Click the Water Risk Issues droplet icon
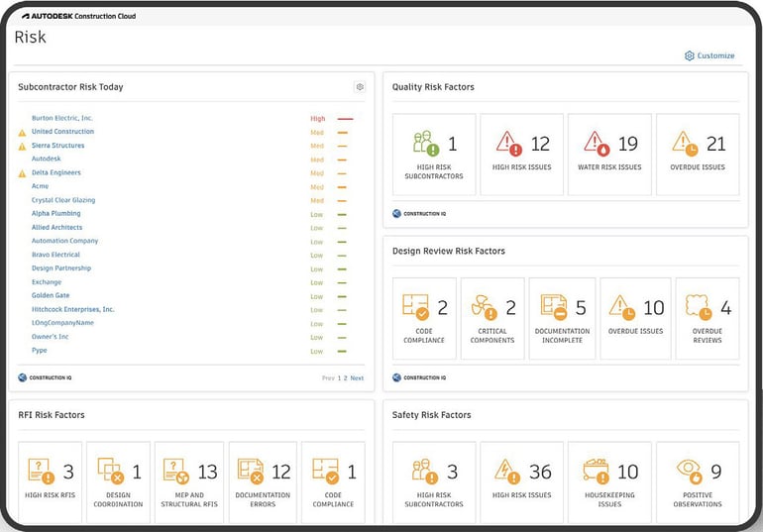The width and height of the screenshot is (763, 532). pyautogui.click(x=597, y=144)
